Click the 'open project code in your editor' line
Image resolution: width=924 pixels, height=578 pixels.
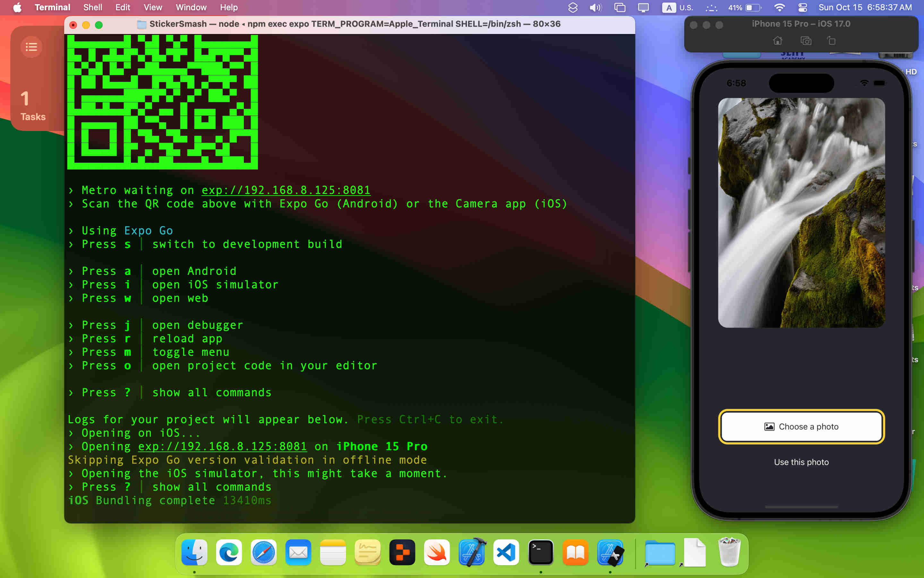[223, 365]
